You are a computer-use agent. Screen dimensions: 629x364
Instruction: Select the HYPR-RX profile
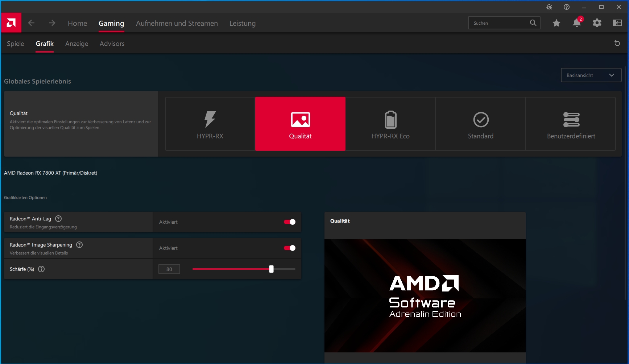coord(210,124)
